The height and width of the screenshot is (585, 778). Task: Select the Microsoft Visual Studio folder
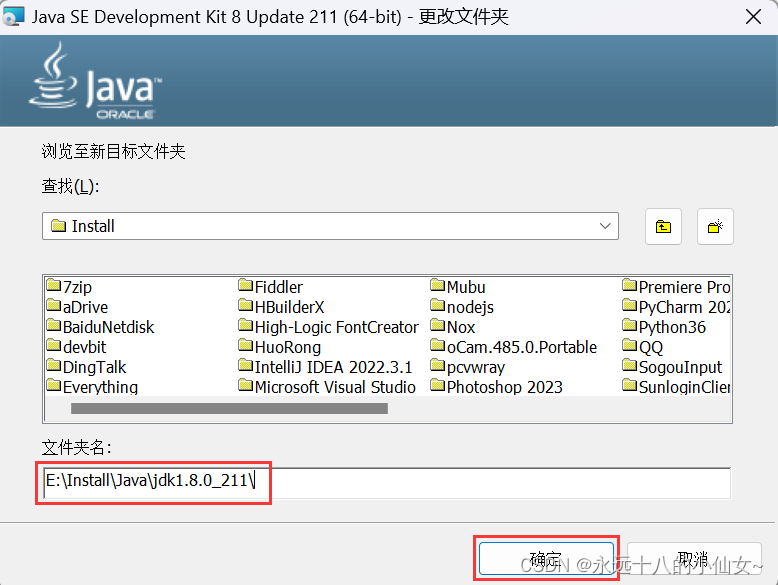click(x=327, y=387)
